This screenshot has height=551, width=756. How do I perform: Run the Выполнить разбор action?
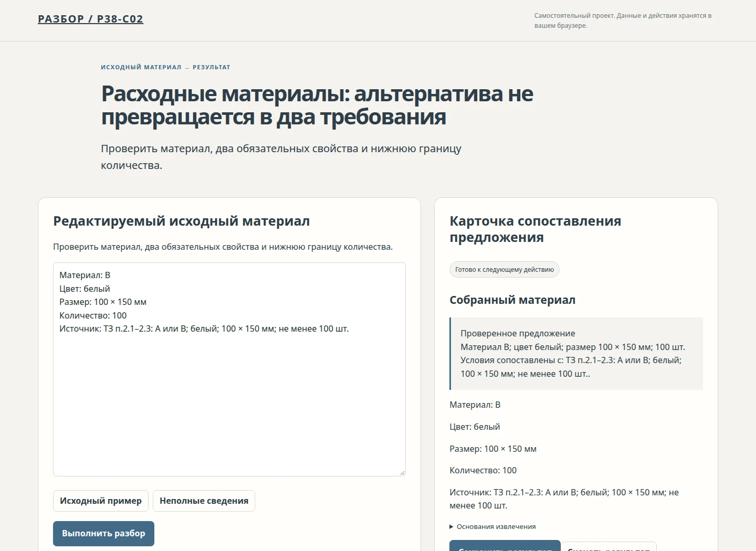tap(103, 533)
